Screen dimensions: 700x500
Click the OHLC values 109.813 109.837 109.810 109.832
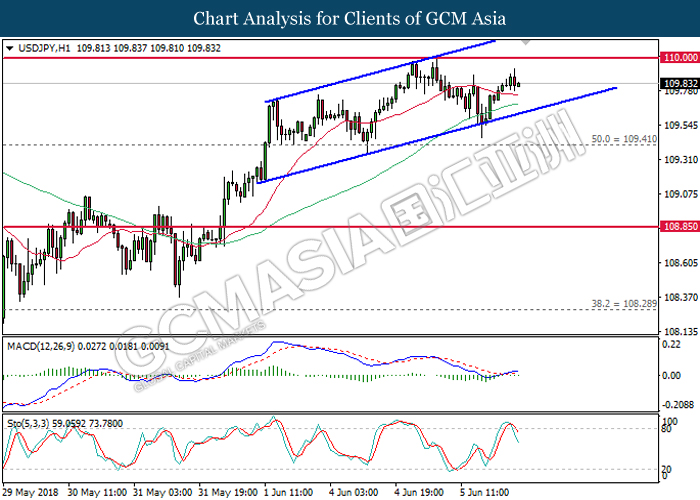tap(149, 48)
